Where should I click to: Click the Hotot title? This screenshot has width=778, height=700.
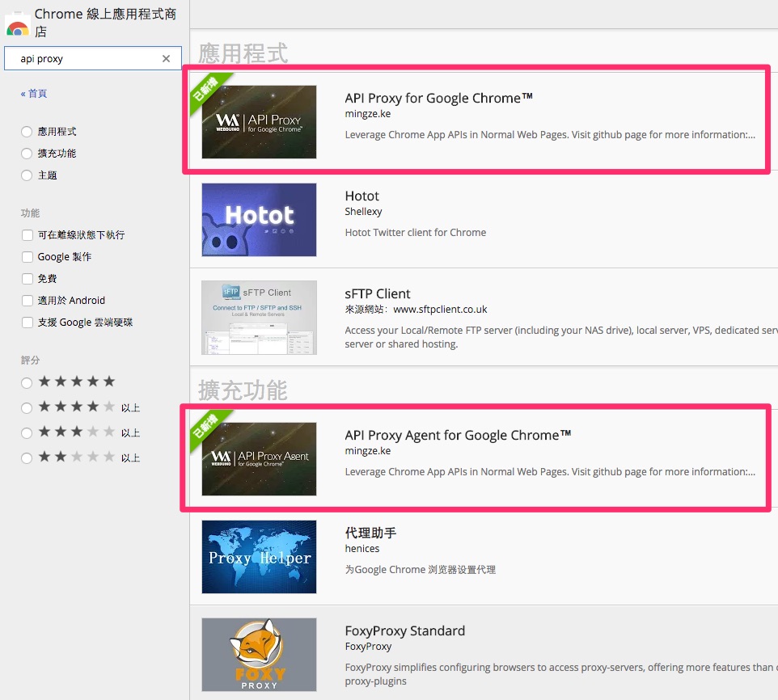pyautogui.click(x=362, y=196)
